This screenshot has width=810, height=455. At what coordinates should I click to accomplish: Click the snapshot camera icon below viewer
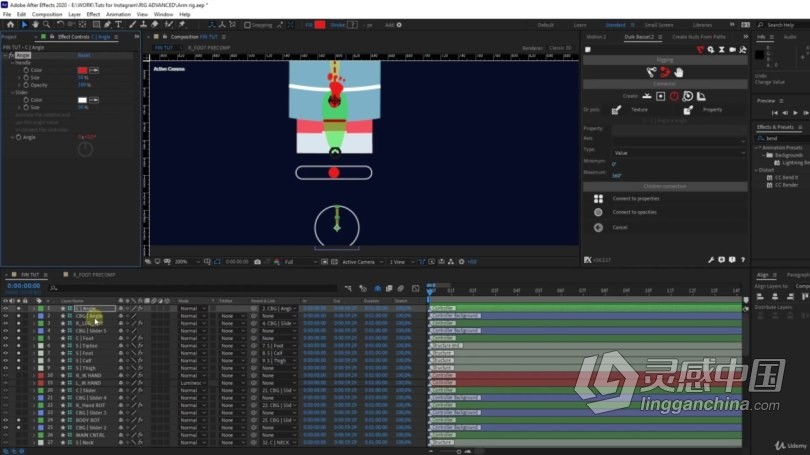[257, 262]
